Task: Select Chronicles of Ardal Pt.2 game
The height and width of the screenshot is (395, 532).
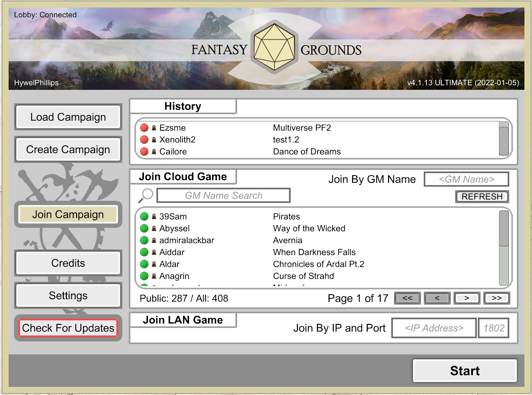Action: click(x=319, y=264)
